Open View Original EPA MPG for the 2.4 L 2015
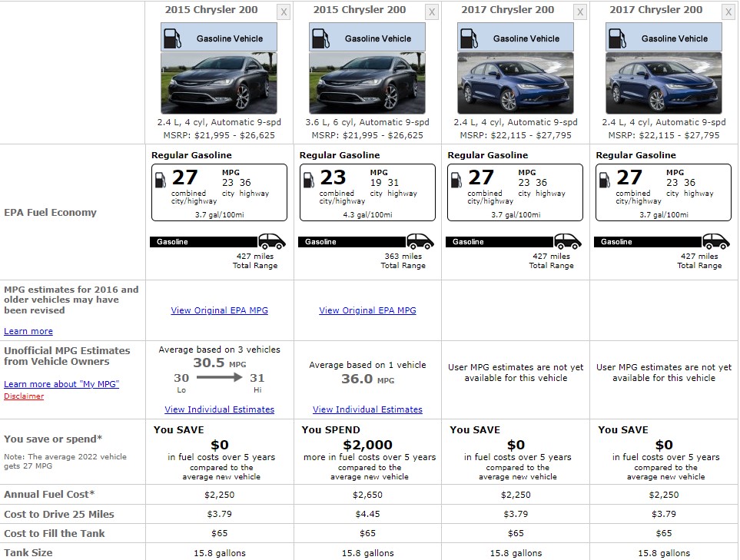This screenshot has width=740, height=560. click(x=220, y=310)
